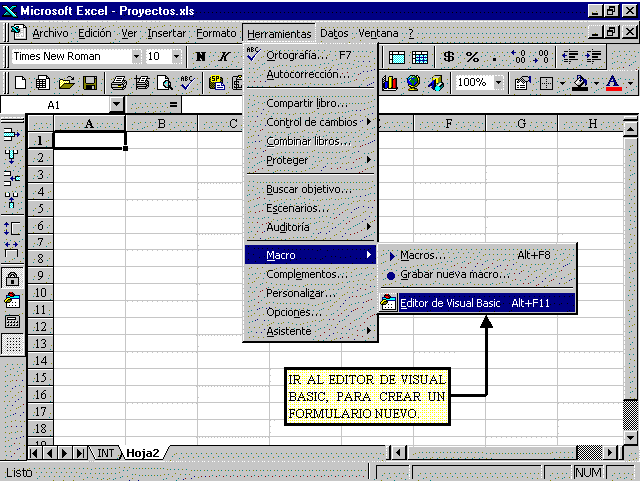The width and height of the screenshot is (640, 481).
Task: Click the Chart Wizard bar chart icon
Action: point(390,83)
